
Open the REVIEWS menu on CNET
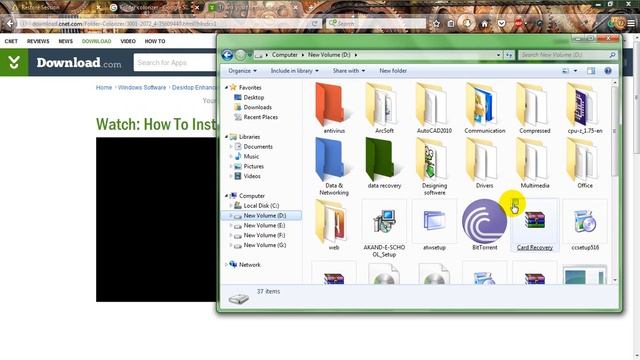coord(38,41)
